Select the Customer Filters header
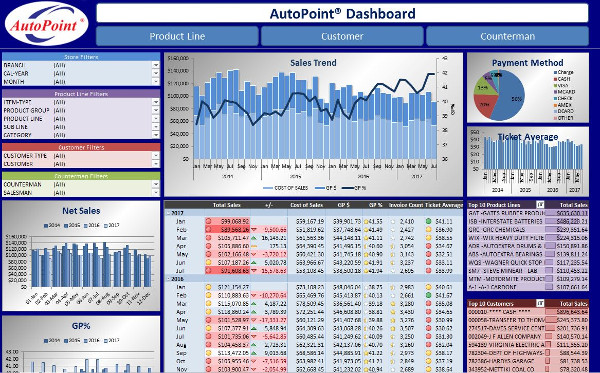The image size is (600, 373). [x=81, y=147]
